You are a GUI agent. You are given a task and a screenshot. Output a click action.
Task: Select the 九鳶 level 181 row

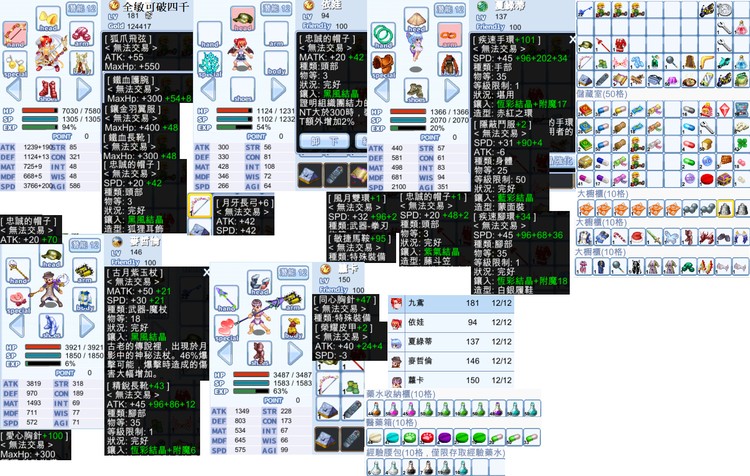point(451,303)
